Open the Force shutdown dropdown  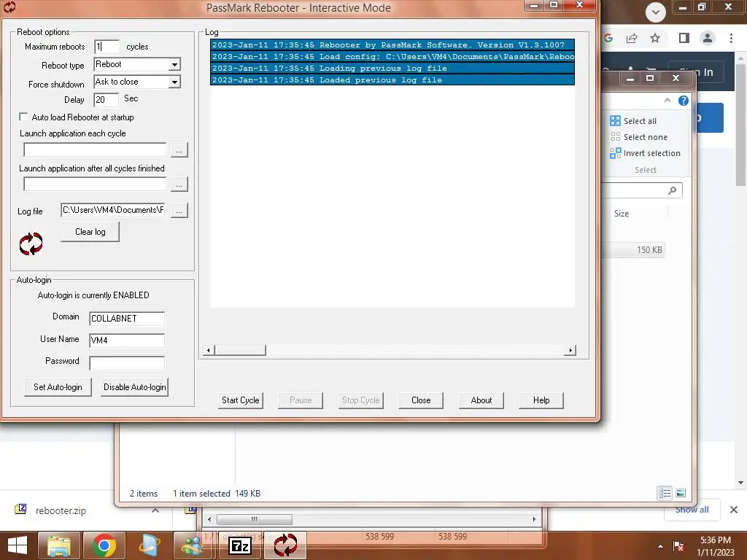click(x=175, y=82)
